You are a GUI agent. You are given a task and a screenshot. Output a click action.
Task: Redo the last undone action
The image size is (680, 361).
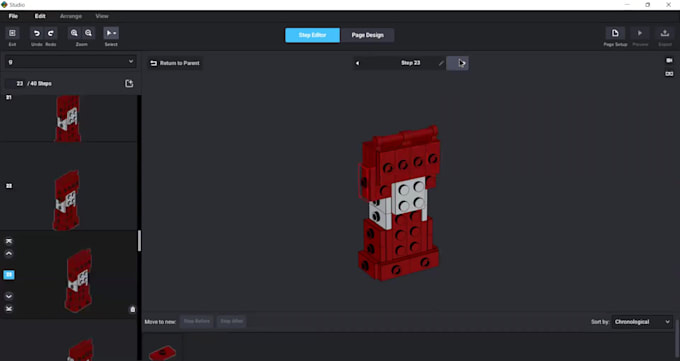51,33
